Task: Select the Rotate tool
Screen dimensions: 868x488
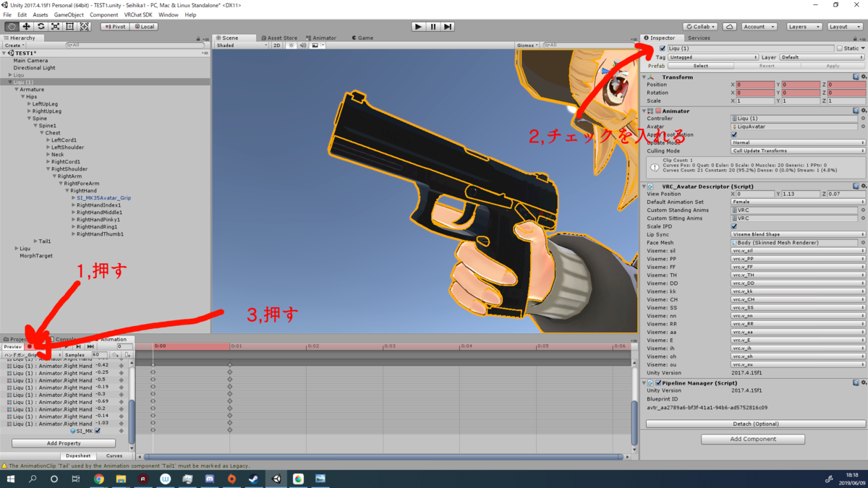Action: tap(41, 27)
